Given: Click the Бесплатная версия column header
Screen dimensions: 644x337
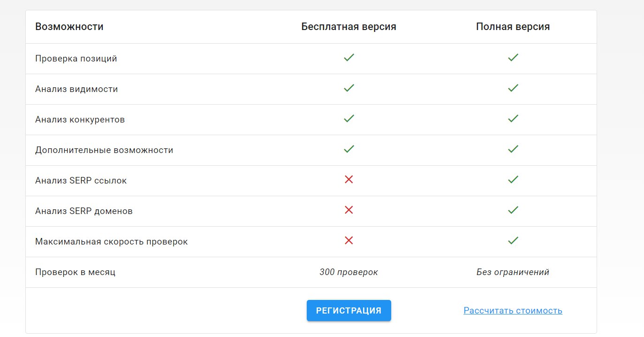Looking at the screenshot, I should tap(349, 27).
